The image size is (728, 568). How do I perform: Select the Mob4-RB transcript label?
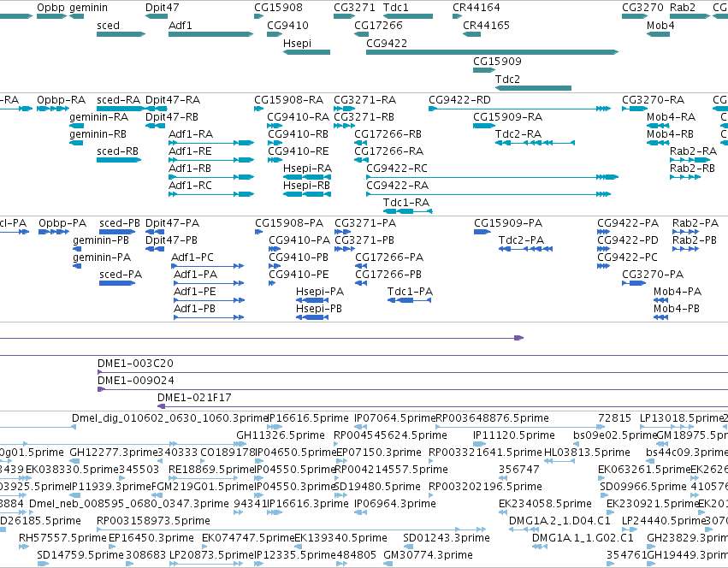(670, 134)
